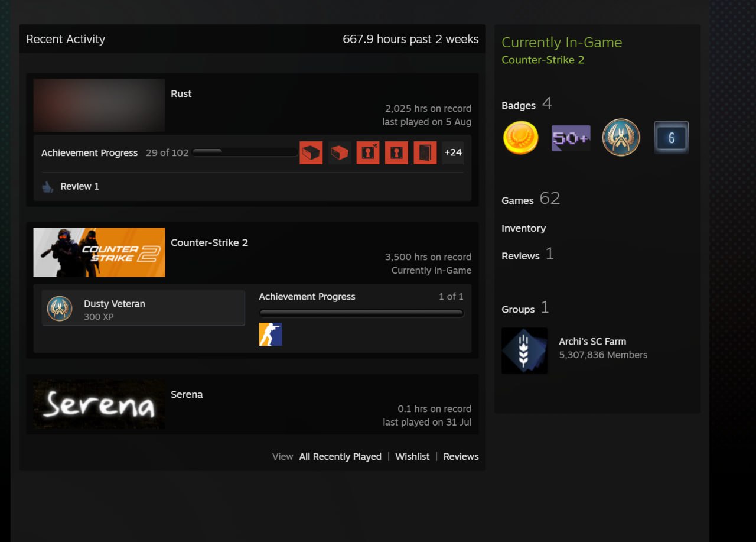Click the Counter-Strike 2 Achievement Progress label
The height and width of the screenshot is (542, 756).
tap(307, 297)
